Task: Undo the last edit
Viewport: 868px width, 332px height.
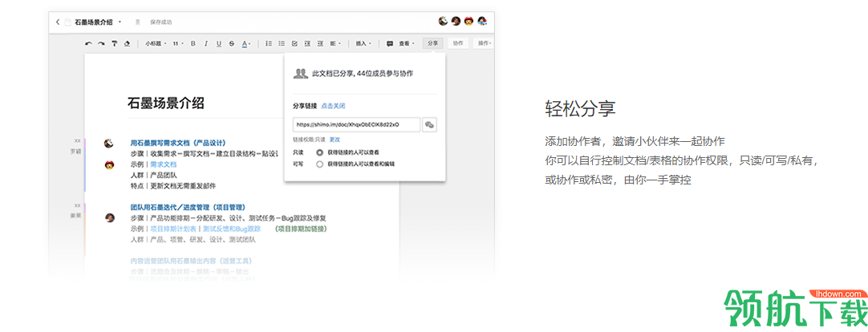Action: pyautogui.click(x=88, y=43)
